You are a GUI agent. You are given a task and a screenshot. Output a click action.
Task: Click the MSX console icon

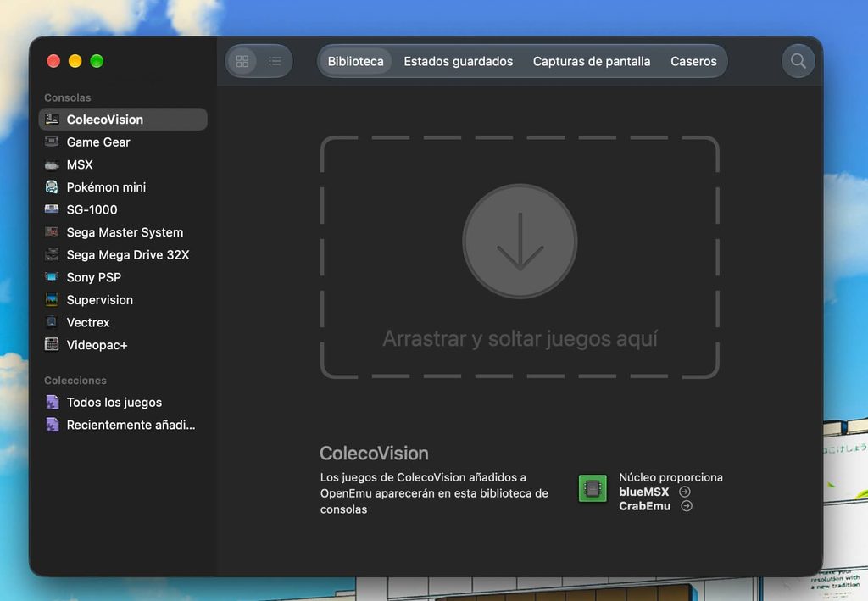(x=52, y=164)
